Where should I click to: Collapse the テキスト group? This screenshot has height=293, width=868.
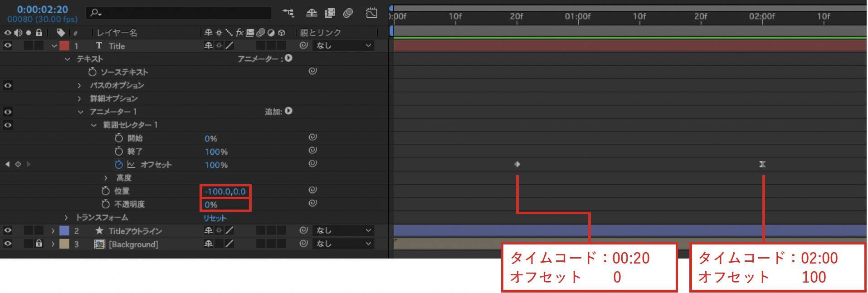[x=68, y=59]
